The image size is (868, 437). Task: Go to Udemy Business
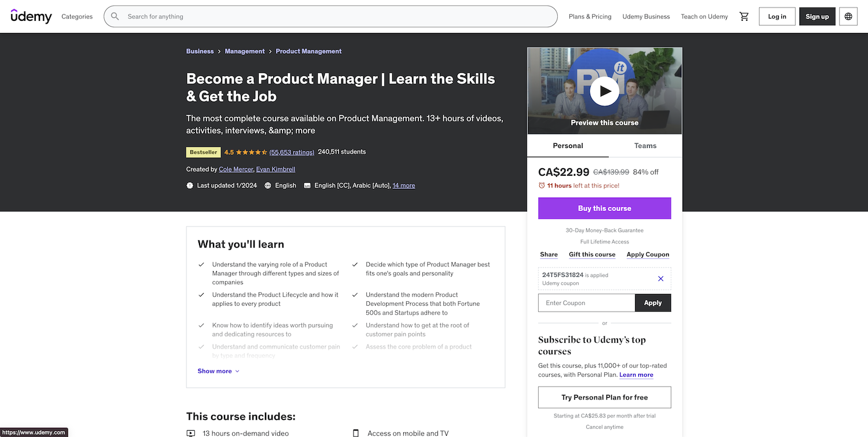(646, 16)
